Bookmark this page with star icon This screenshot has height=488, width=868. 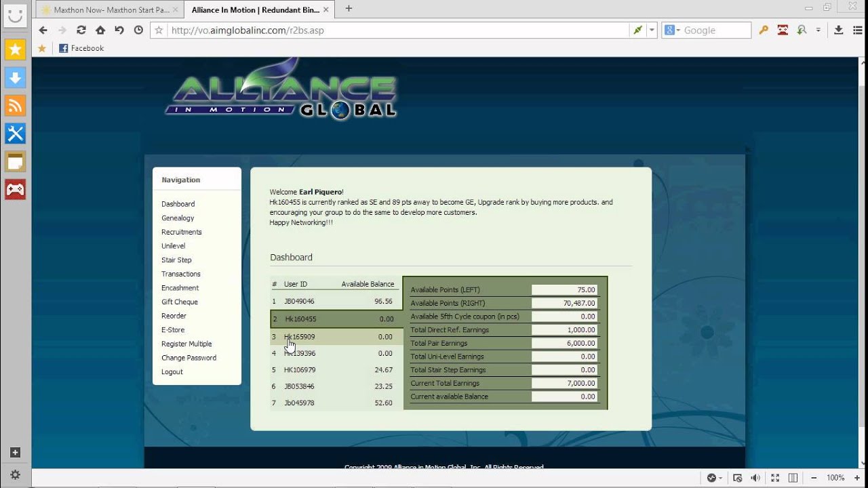pos(159,30)
